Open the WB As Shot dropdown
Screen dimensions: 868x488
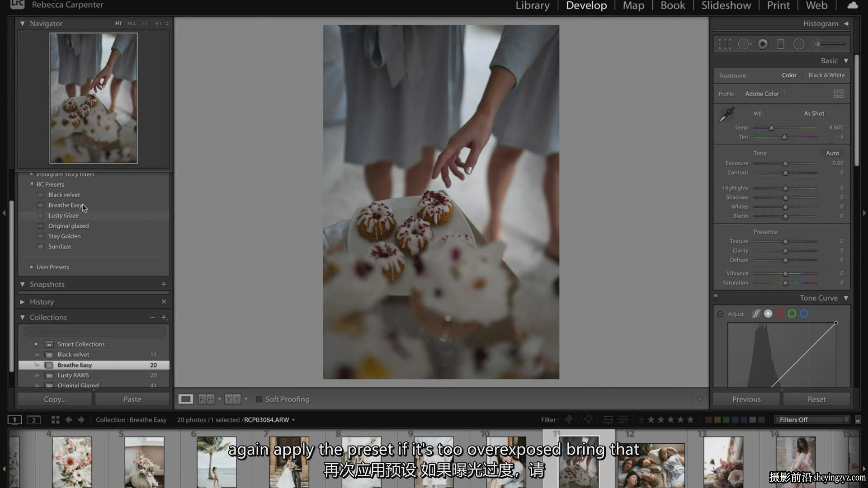(x=817, y=113)
